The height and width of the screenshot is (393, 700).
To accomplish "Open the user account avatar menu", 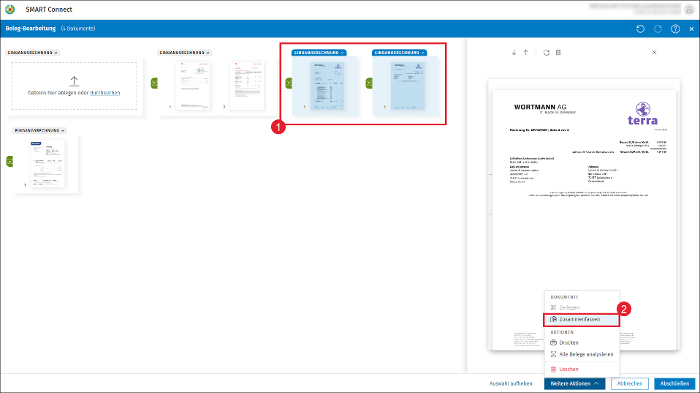I will 689,9.
